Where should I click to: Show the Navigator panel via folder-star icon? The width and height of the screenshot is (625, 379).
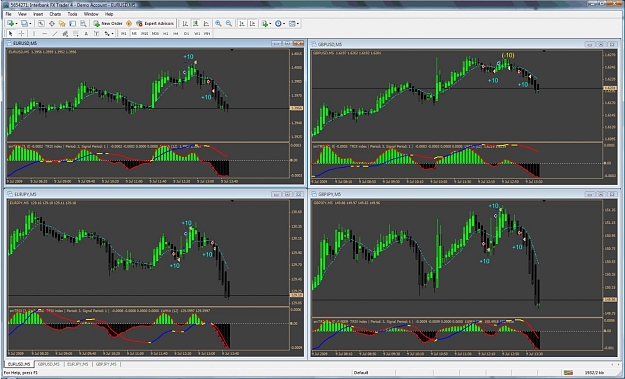pyautogui.click(x=62, y=24)
